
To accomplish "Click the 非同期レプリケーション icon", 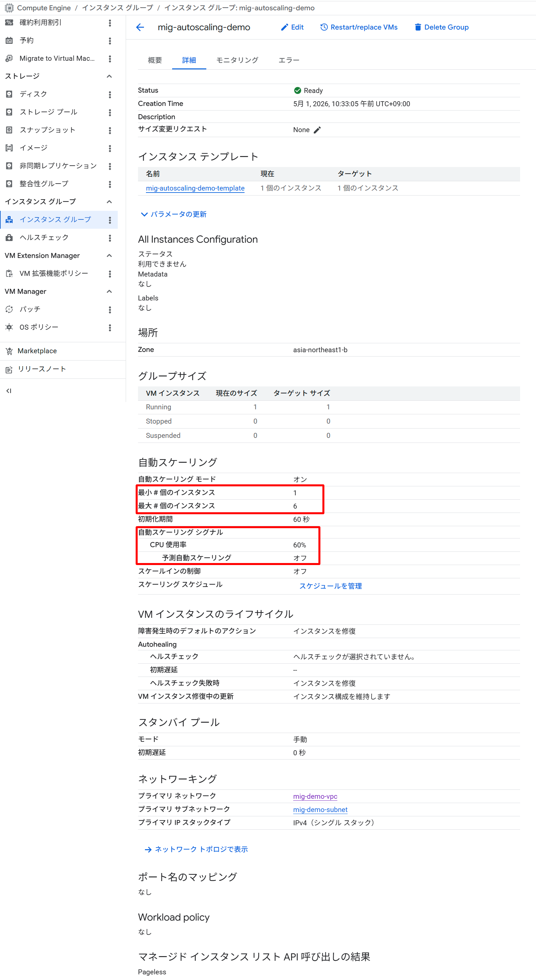I will [x=9, y=165].
